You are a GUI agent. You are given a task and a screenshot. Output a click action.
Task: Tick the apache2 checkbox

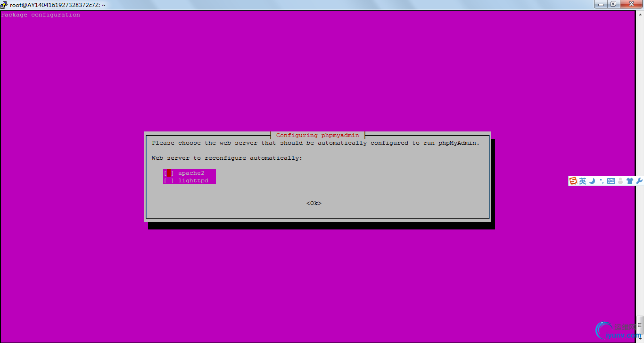click(x=169, y=173)
